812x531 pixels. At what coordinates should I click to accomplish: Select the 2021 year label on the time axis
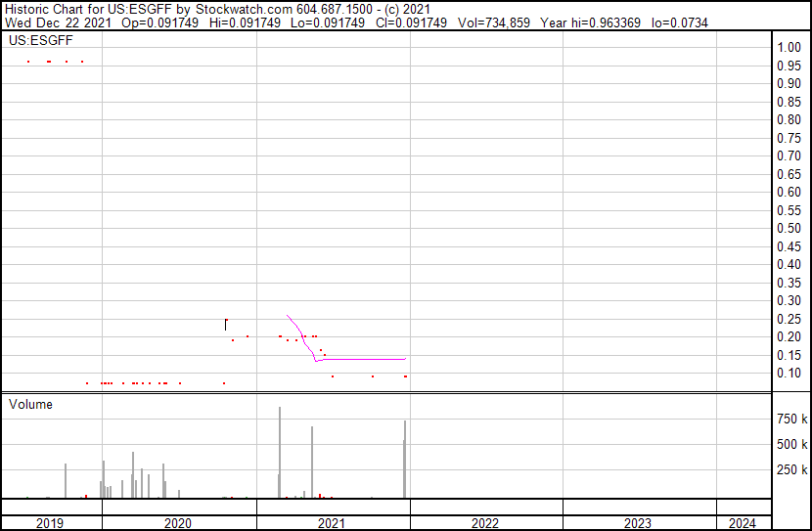click(x=333, y=523)
